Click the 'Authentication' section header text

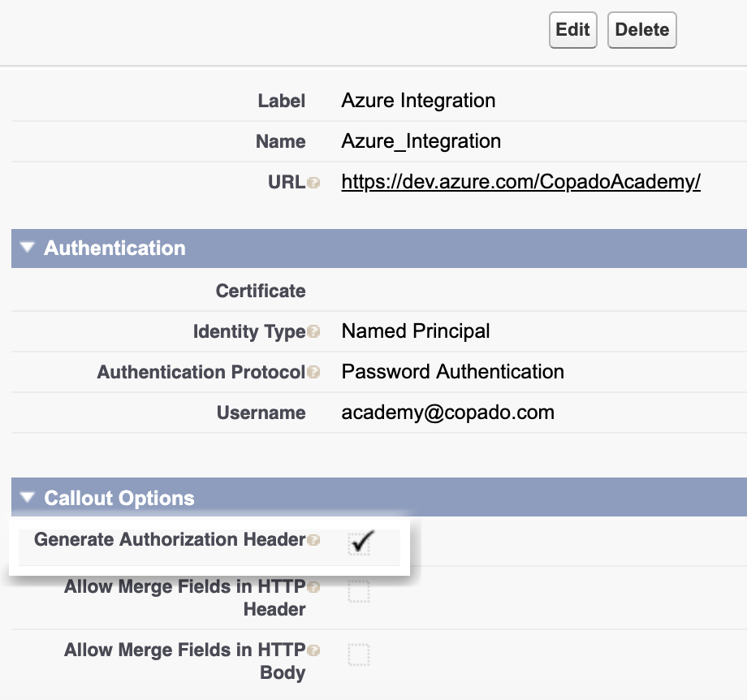tap(114, 248)
